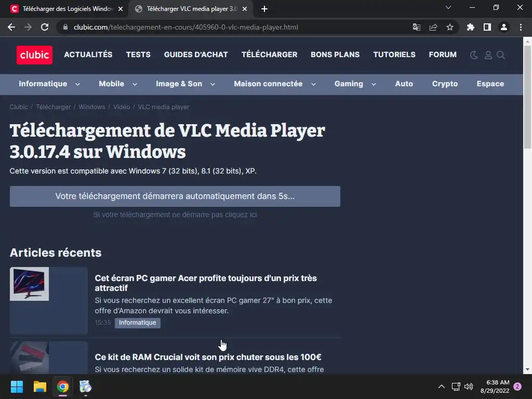The image size is (532, 399).
Task: Open the Chrome extensions puzzle icon
Action: tap(471, 27)
